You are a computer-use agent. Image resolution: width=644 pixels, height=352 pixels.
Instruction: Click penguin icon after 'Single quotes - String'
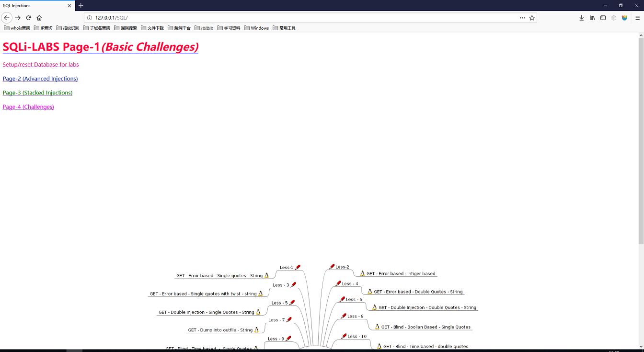[266, 275]
